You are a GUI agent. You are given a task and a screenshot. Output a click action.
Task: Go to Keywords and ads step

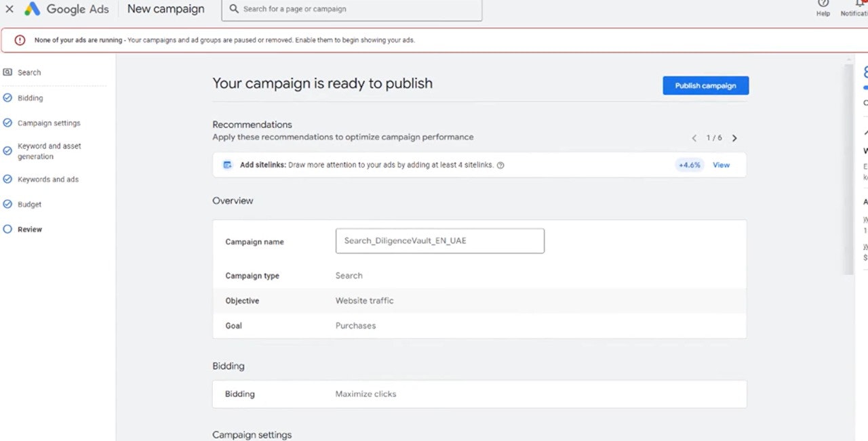(x=47, y=180)
